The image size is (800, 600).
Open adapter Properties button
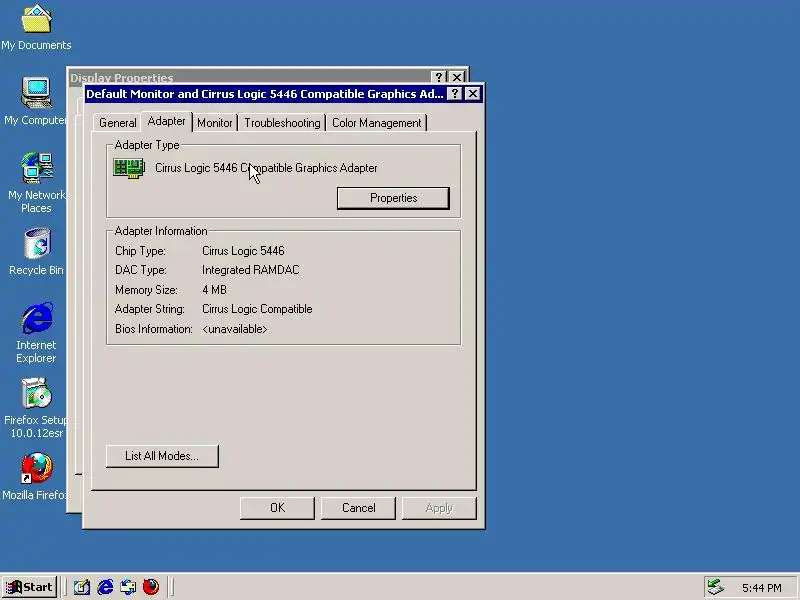[393, 198]
